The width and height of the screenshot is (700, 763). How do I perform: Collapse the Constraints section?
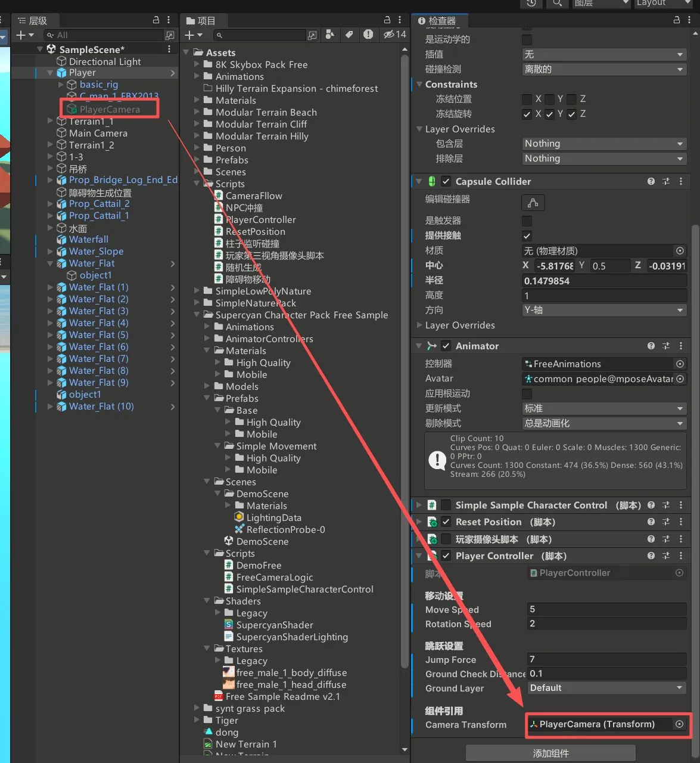pos(419,84)
